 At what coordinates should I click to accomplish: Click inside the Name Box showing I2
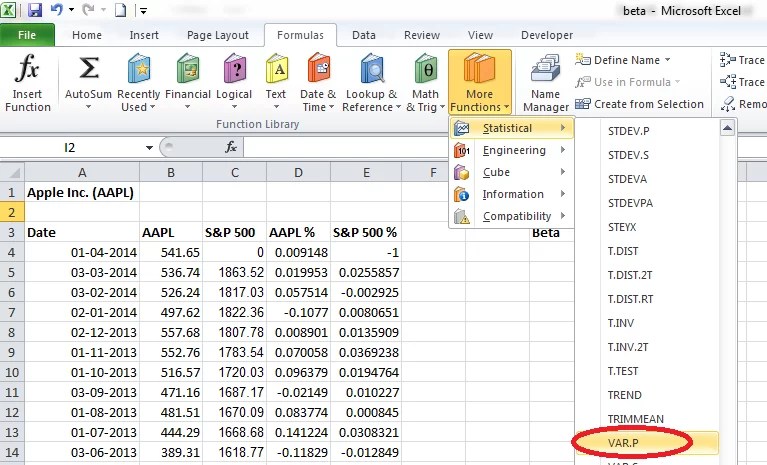70,148
